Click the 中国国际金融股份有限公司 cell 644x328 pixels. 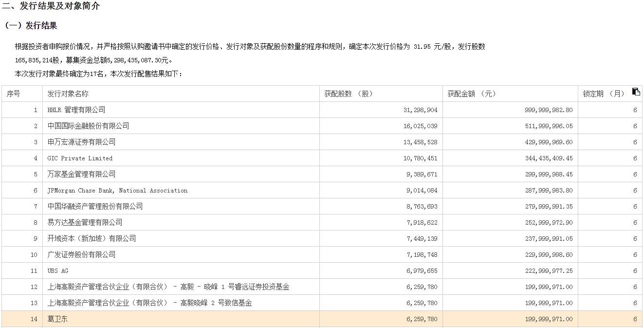tap(181, 126)
